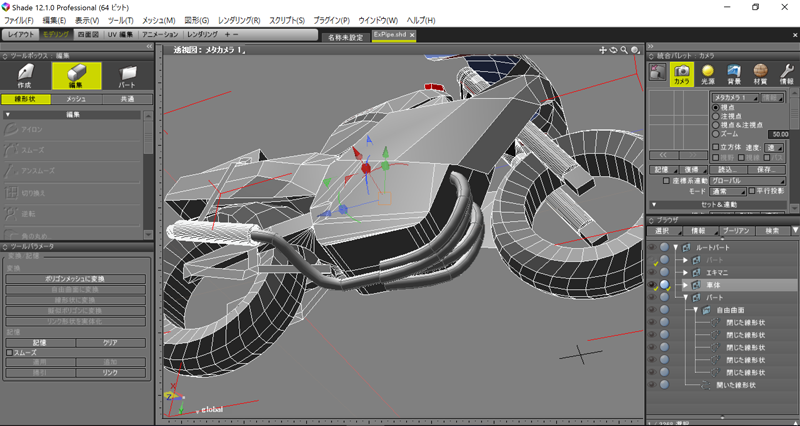Click the ポリゴンメッシュに変換 button
800x426 pixels.
pos(76,279)
